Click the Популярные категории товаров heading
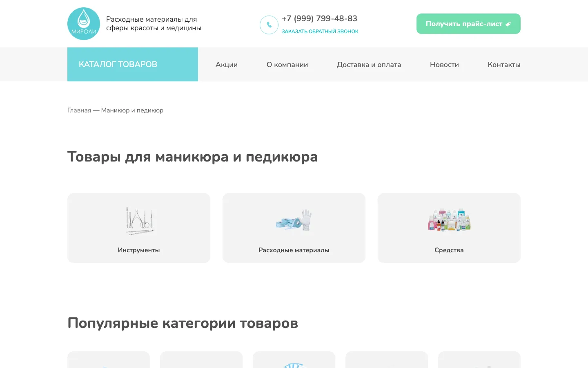The height and width of the screenshot is (368, 588). point(183,323)
